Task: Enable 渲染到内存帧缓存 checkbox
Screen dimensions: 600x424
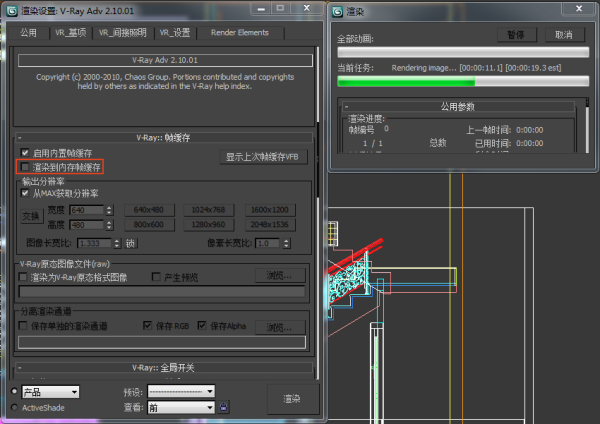Action: click(25, 167)
